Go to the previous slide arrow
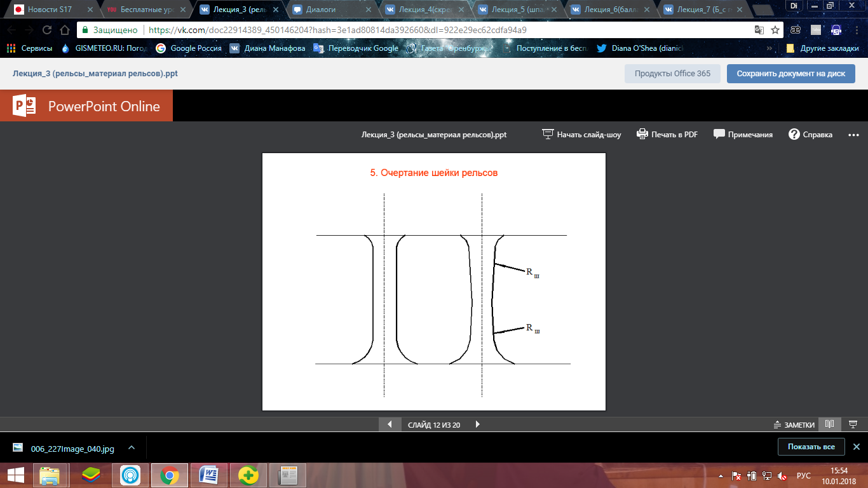Screen dimensions: 868x488 click(x=390, y=424)
